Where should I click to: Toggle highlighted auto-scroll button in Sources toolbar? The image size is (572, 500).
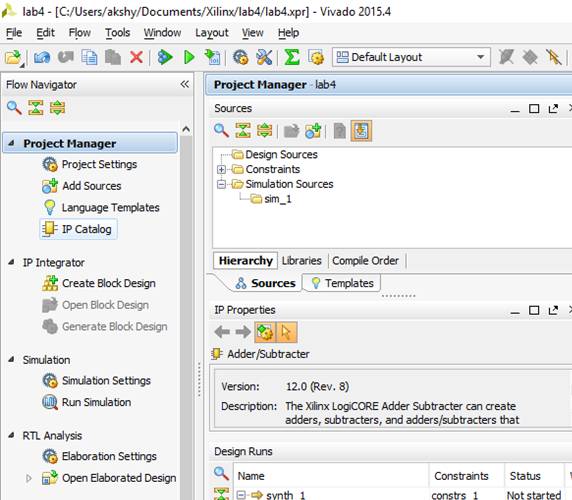click(x=361, y=131)
